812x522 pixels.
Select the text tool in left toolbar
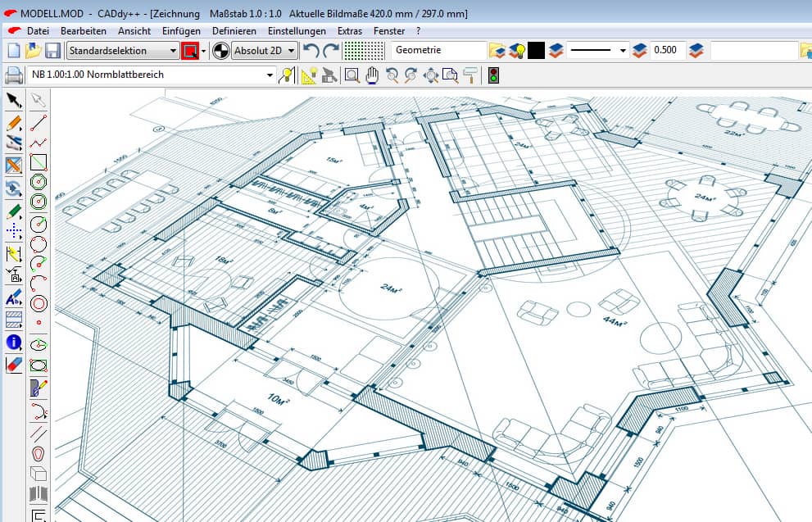13,299
